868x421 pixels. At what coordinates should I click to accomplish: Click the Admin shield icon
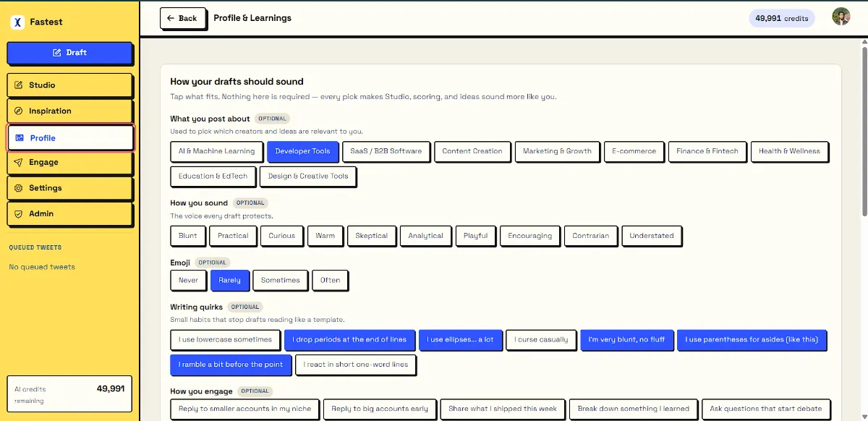click(x=19, y=214)
